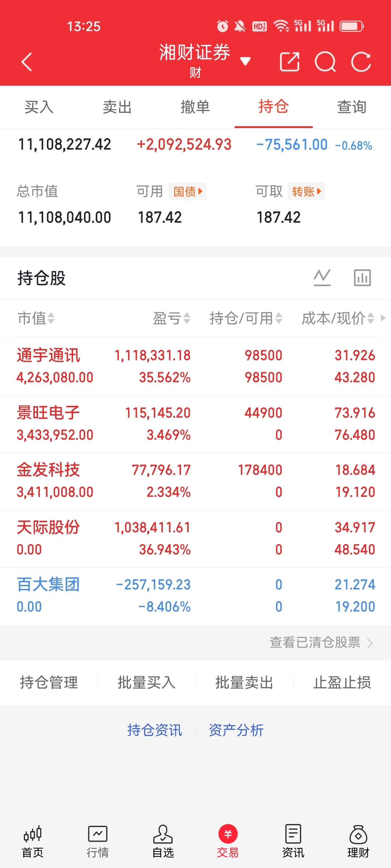The width and height of the screenshot is (391, 868).
Task: Open 理财 wealth icon in bottom bar
Action: point(358,841)
